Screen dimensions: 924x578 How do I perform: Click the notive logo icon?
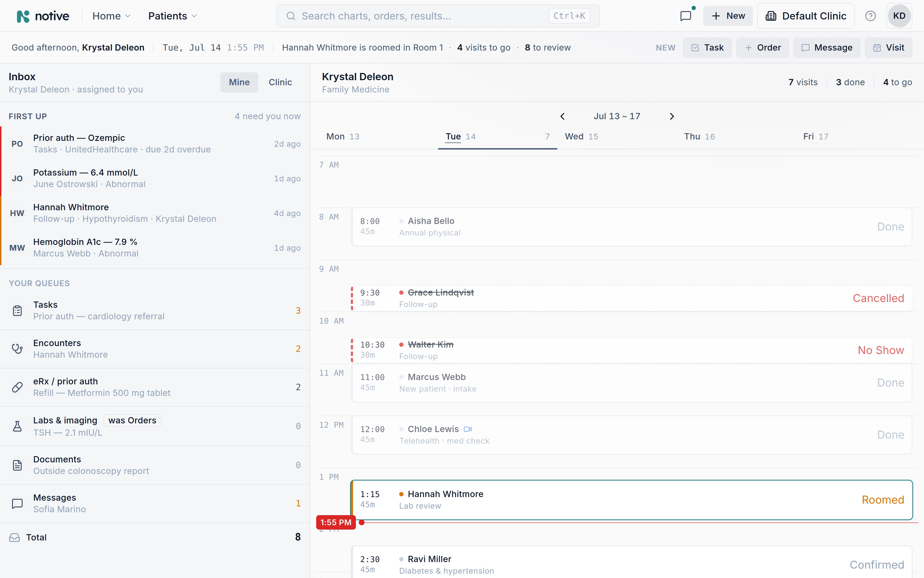click(x=23, y=16)
